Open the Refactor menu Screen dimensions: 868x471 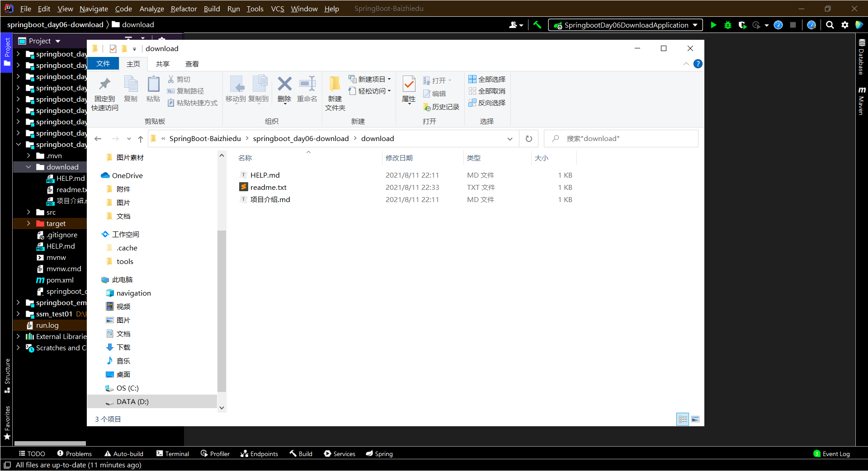(184, 9)
